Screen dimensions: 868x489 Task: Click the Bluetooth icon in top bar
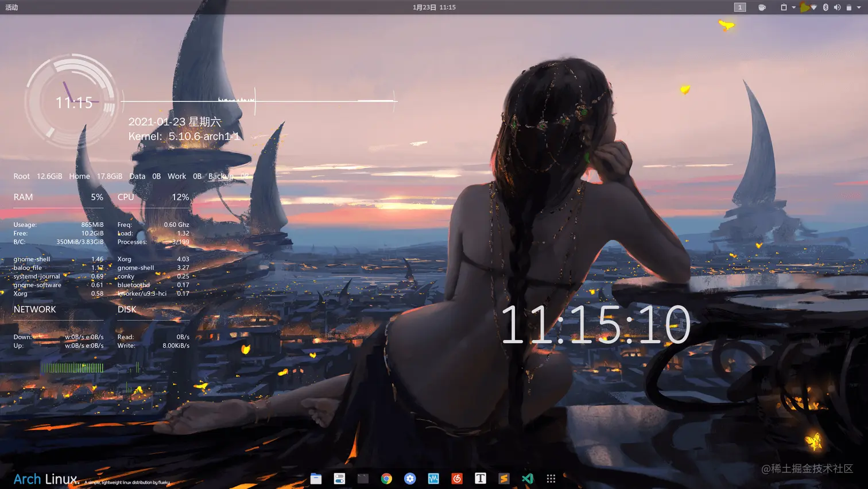(826, 7)
